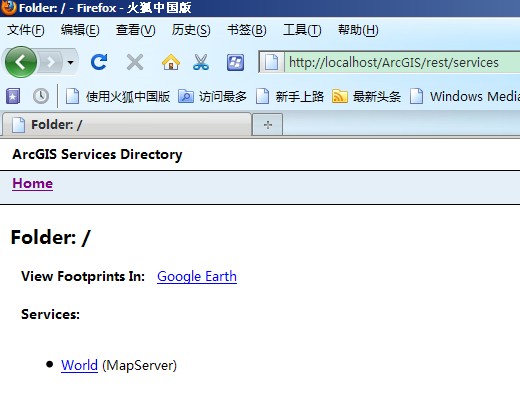
Task: Click the ArcGIS Services Directory heading
Action: (97, 154)
